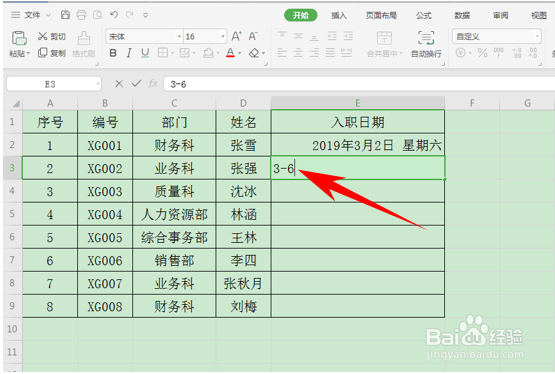
Task: Click the Auto Wrap (自动换行) button
Action: pos(426,44)
